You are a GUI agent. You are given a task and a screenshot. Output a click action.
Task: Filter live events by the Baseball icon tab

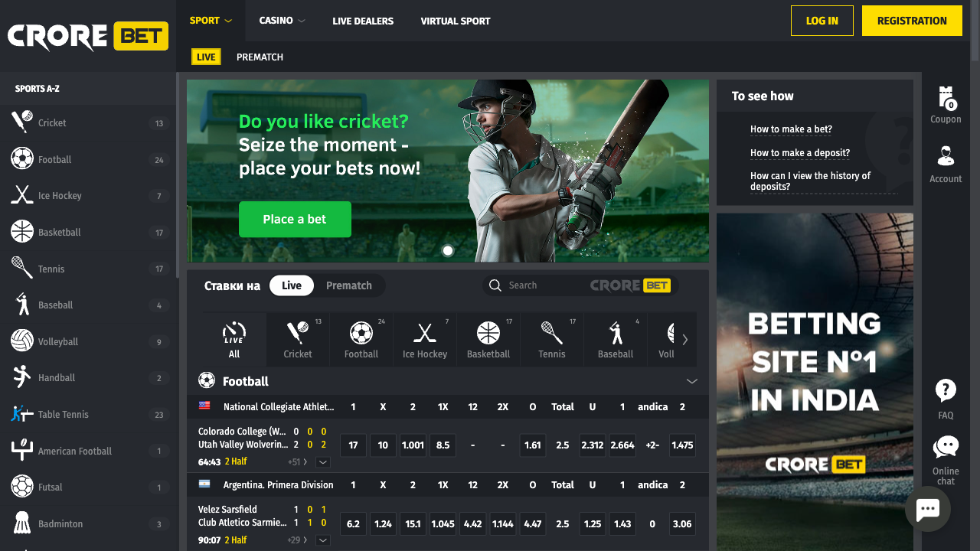click(x=616, y=339)
